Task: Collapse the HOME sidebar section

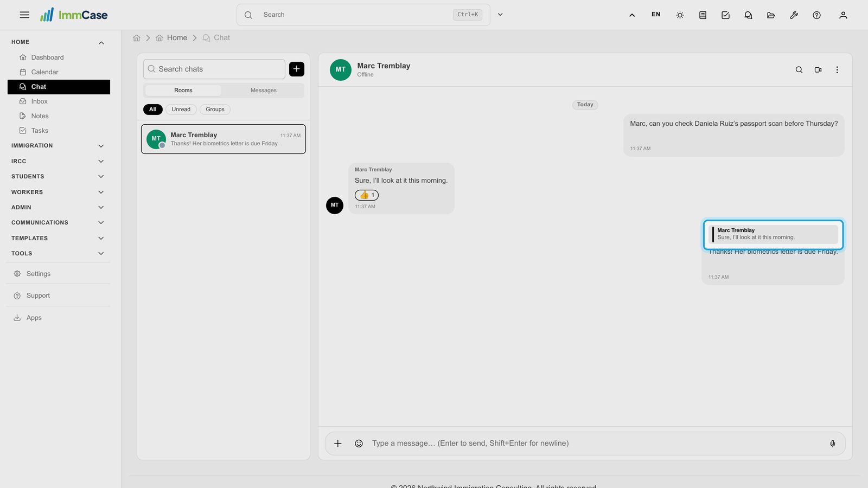Action: [x=59, y=42]
